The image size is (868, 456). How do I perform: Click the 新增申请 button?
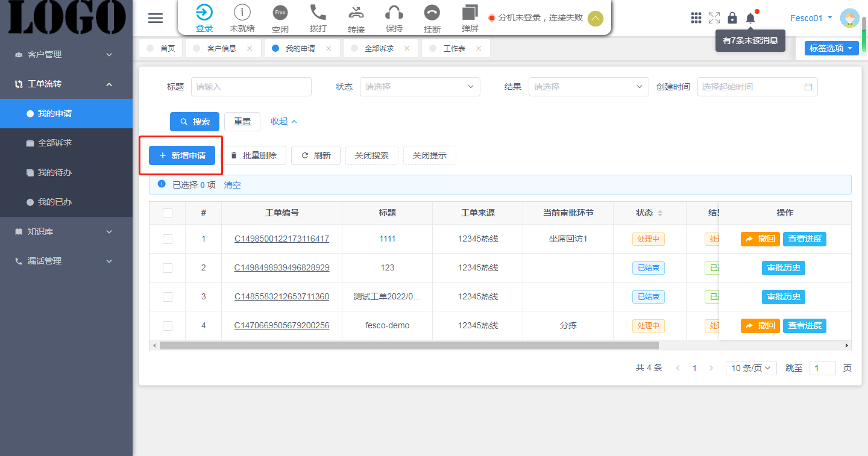[x=182, y=155]
